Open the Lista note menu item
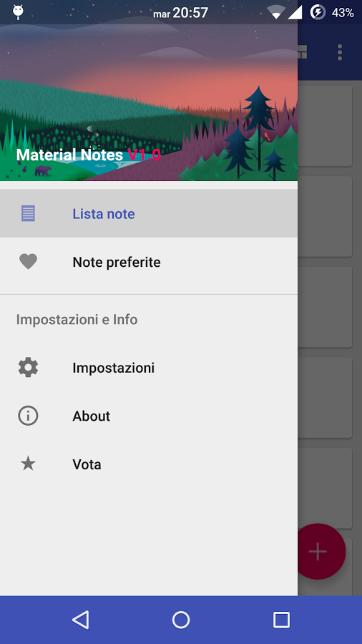This screenshot has width=362, height=644. [x=149, y=213]
